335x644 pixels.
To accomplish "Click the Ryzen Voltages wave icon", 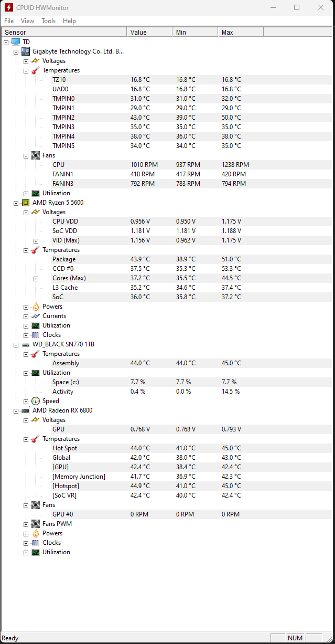I will (x=35, y=212).
